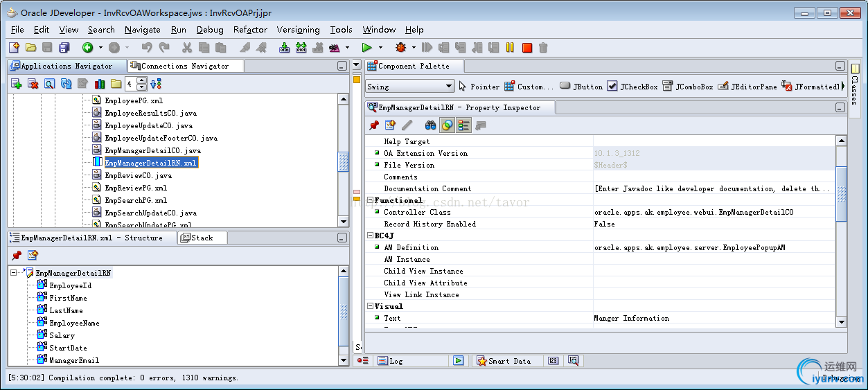
Task: Click the red Terminate stop icon
Action: 527,48
